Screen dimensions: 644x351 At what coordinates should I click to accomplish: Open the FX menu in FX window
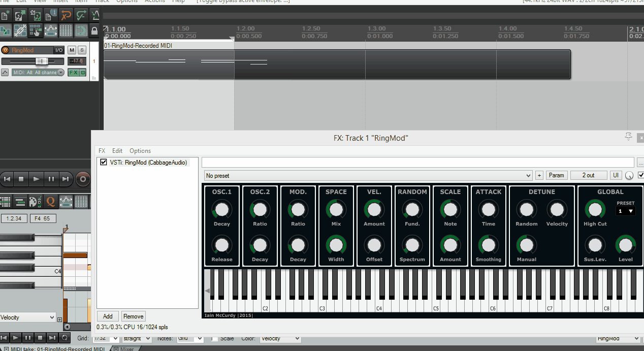pyautogui.click(x=102, y=151)
